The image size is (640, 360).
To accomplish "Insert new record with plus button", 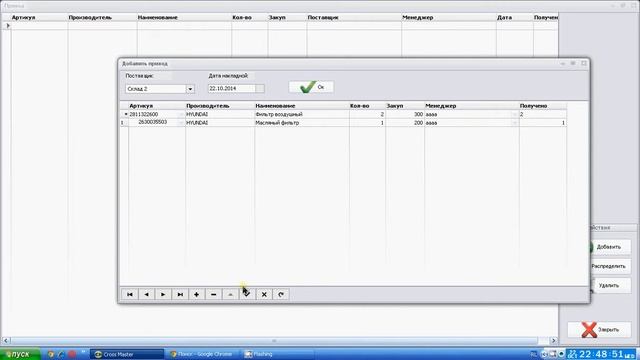I will click(x=197, y=294).
